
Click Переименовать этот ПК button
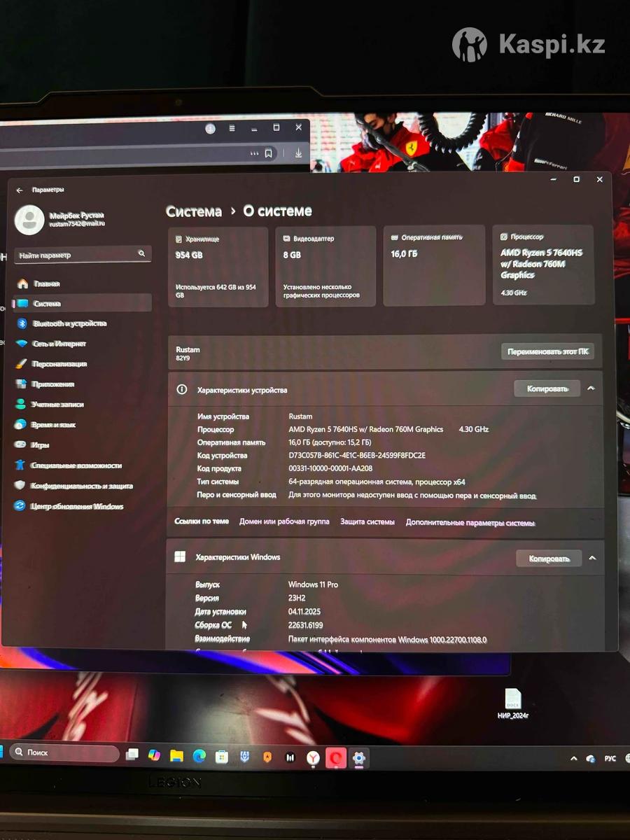[x=547, y=351]
